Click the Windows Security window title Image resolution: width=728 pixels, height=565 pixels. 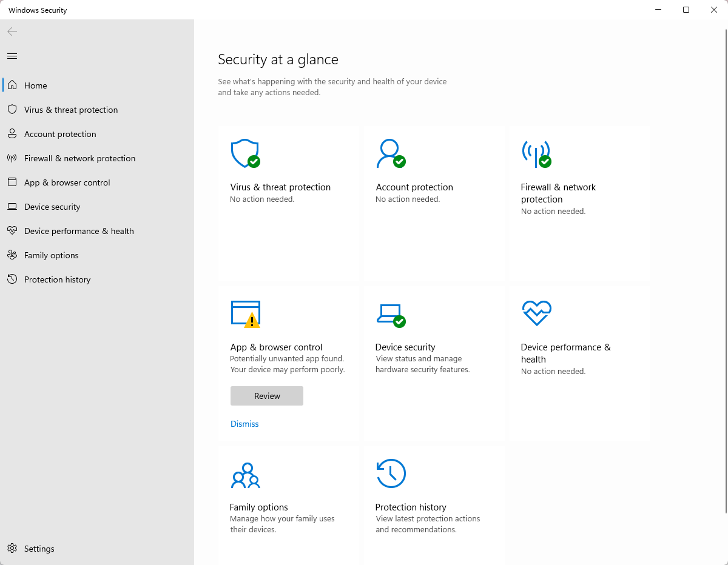38,10
